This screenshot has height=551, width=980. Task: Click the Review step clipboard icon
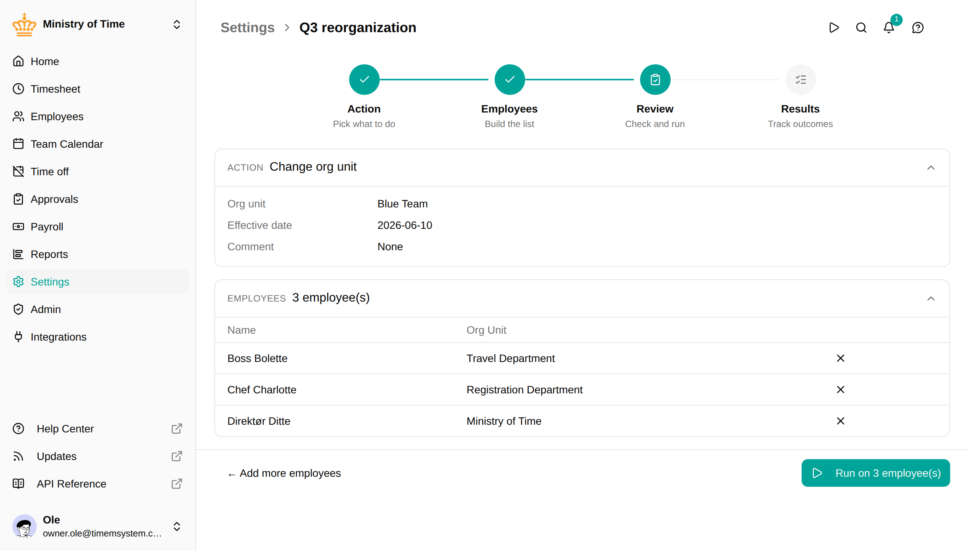pyautogui.click(x=655, y=80)
